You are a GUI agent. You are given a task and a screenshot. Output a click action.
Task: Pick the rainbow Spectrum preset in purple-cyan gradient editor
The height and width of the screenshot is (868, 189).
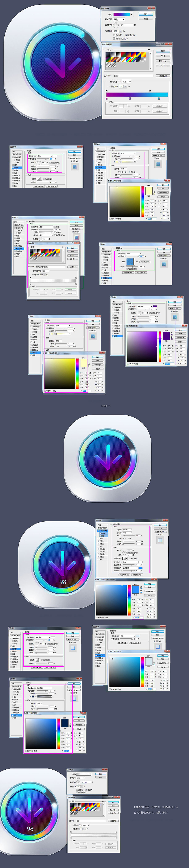(128, 60)
